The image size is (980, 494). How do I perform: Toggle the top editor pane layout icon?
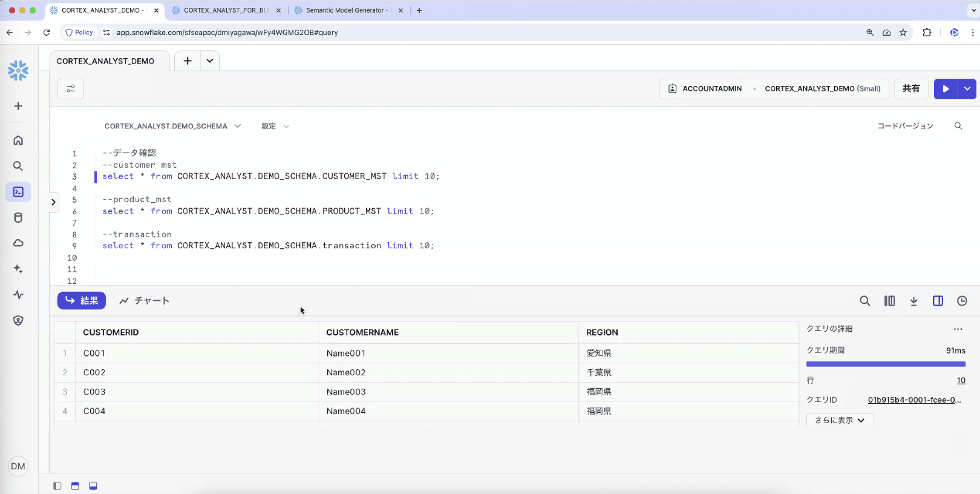[75, 486]
